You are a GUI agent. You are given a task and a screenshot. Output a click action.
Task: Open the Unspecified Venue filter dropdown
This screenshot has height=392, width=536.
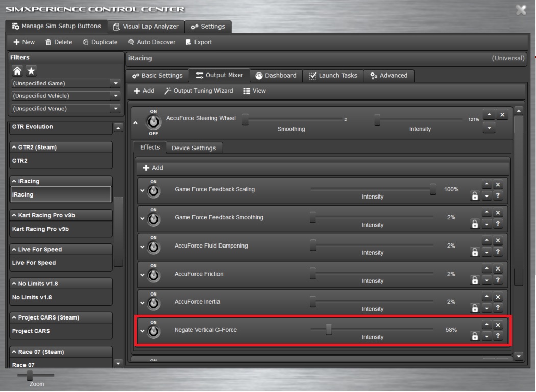coord(116,108)
